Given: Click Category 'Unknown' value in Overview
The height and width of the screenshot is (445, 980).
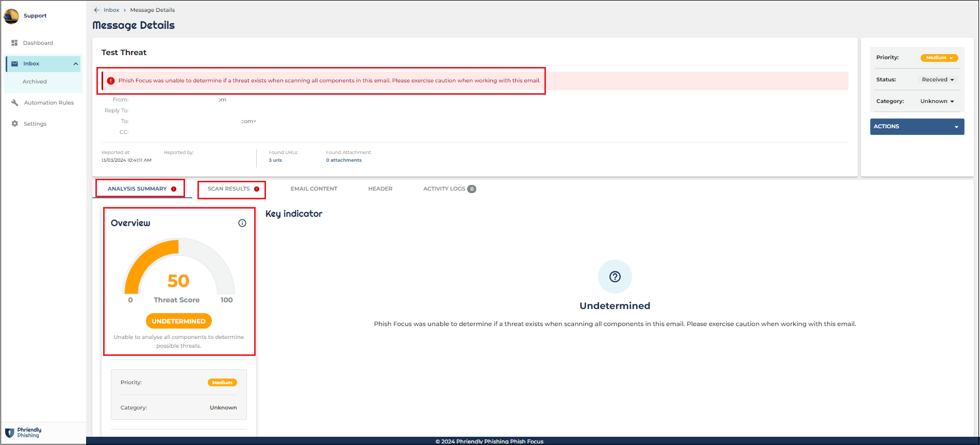Looking at the screenshot, I should coord(223,408).
